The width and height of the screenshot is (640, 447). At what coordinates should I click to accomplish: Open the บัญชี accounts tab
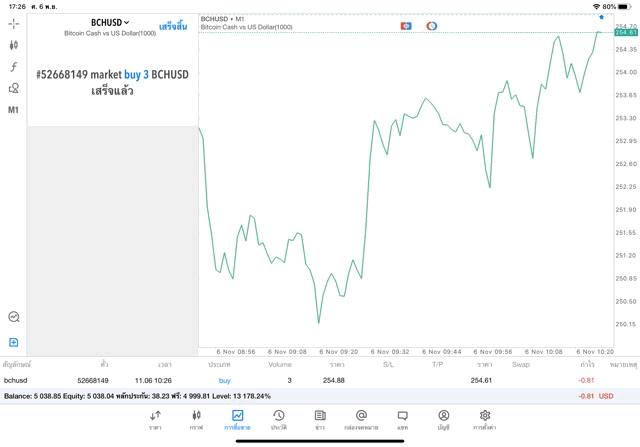pos(444,420)
